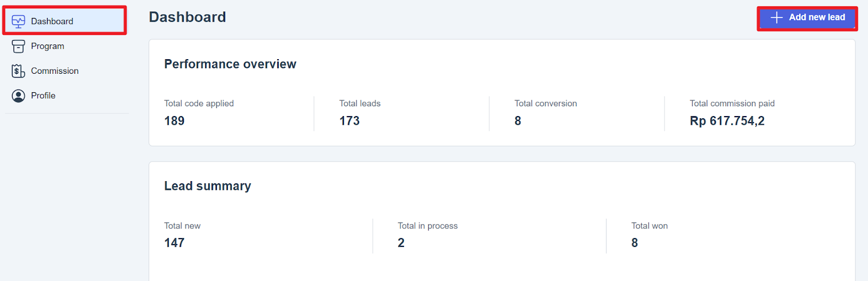This screenshot has width=868, height=281.
Task: Click the Total conversion label
Action: pos(545,104)
